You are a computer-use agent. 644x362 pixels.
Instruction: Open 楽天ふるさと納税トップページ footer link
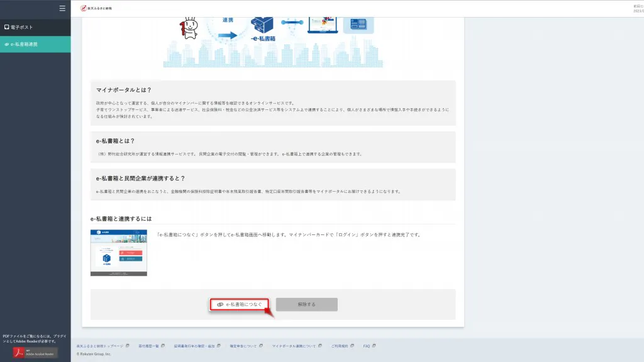click(x=99, y=346)
